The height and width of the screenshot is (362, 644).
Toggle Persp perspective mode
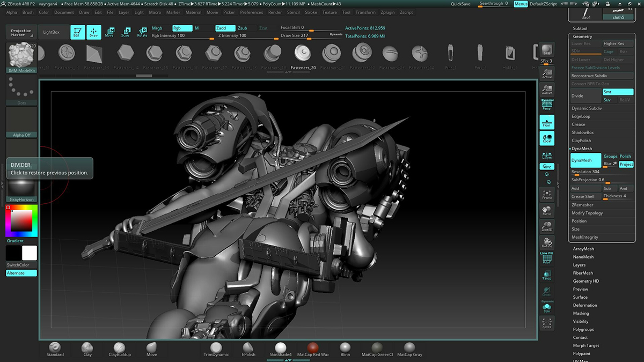click(546, 105)
